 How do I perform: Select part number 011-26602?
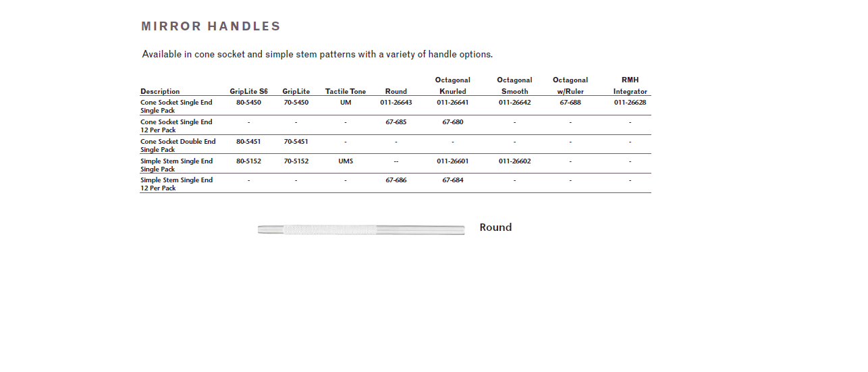(x=514, y=161)
